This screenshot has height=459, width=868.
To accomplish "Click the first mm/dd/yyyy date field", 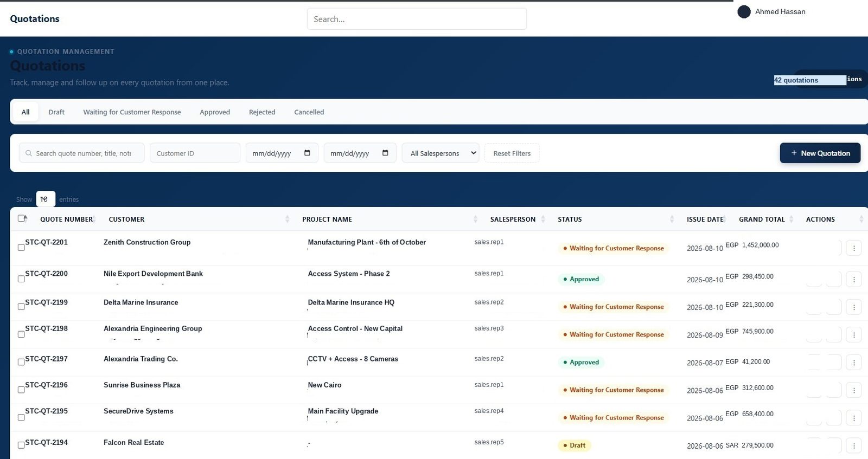I will pyautogui.click(x=282, y=153).
